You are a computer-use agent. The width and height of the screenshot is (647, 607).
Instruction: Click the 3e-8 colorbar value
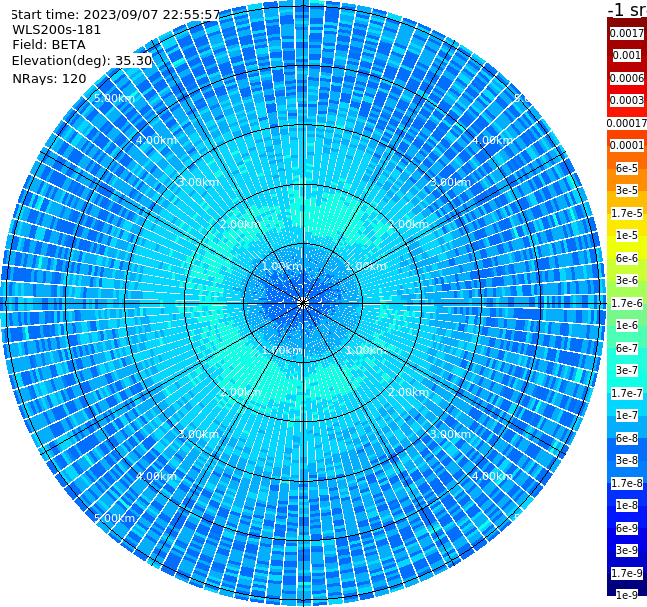tap(627, 460)
